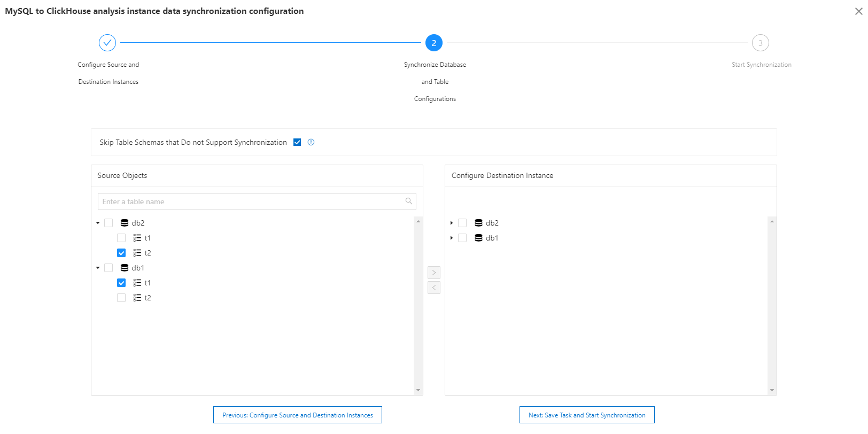Image resolution: width=868 pixels, height=434 pixels.
Task: Click down arrow of destination panel scrollbar
Action: point(772,390)
